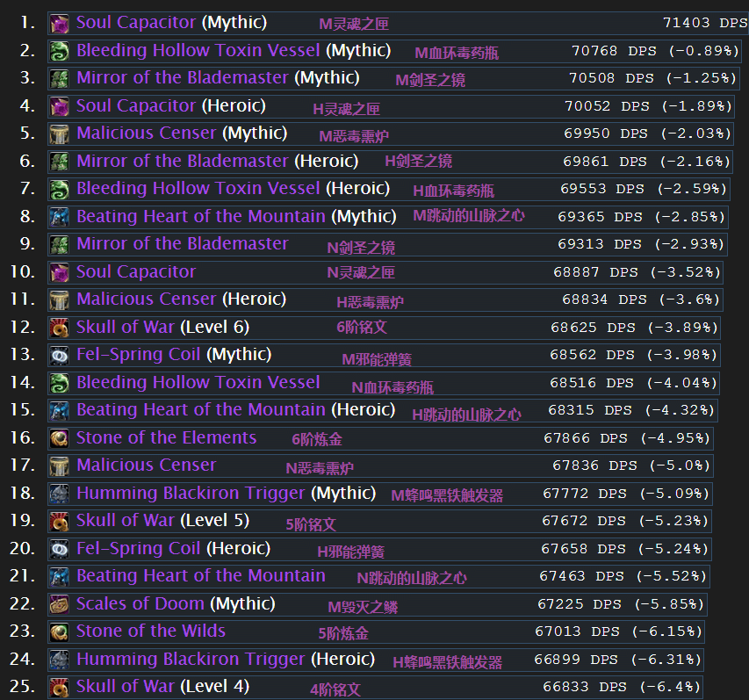Click the 68887 DPS (-3.52%) value

pos(637,273)
